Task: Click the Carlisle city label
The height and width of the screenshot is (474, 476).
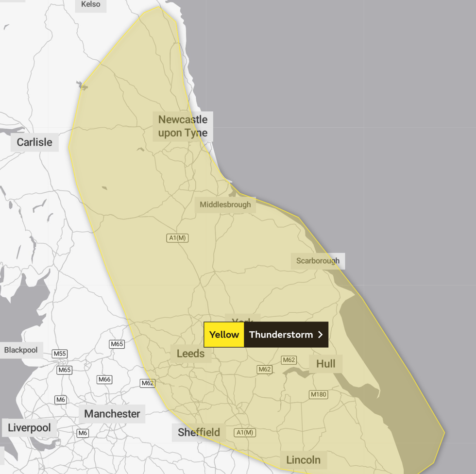Action: tap(34, 142)
